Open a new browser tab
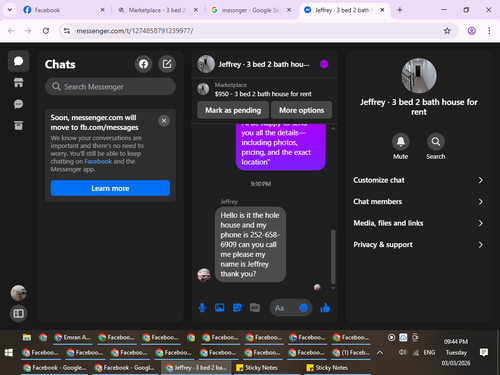The width and height of the screenshot is (500, 375). click(400, 10)
